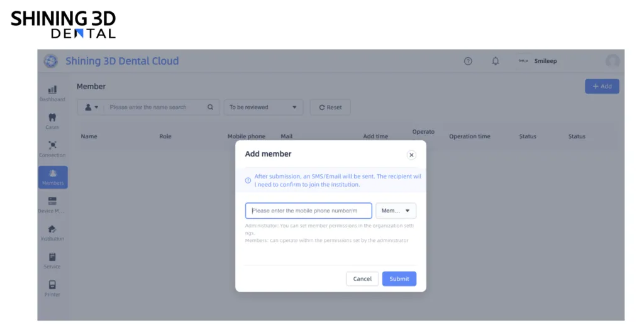This screenshot has width=644, height=330.
Task: Click the Mail column header
Action: coord(287,136)
